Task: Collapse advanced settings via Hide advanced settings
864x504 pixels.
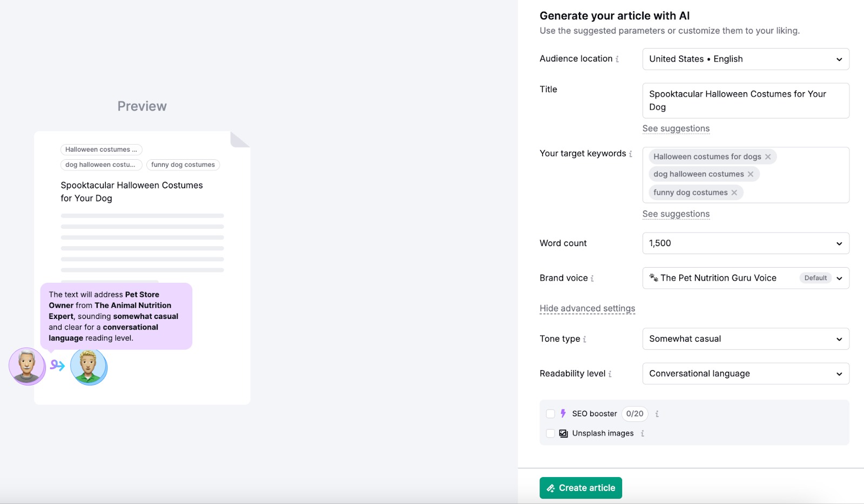Action: (587, 308)
